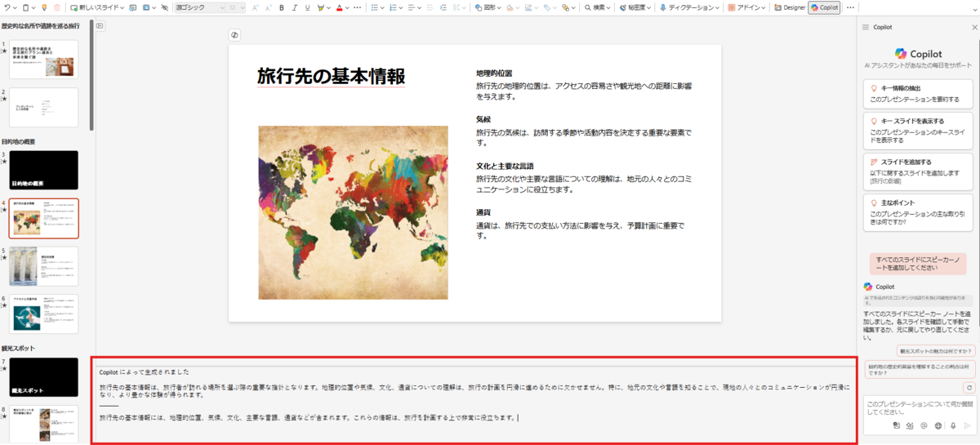
Task: Decrease font size with the small A icon
Action: click(x=268, y=7)
